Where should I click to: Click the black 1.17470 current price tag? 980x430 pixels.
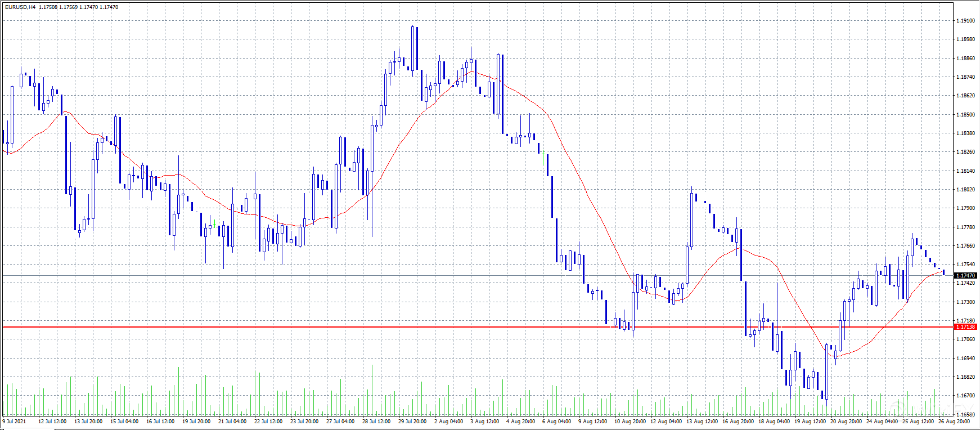tap(965, 276)
